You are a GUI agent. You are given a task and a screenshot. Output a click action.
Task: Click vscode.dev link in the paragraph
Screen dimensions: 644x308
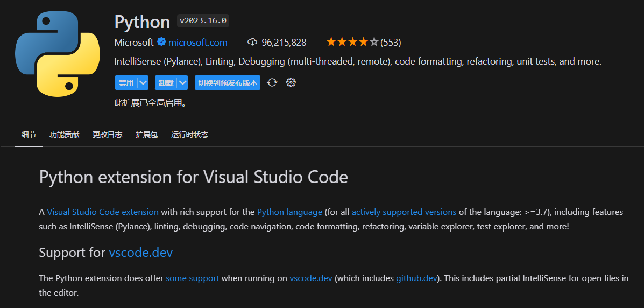coord(311,278)
